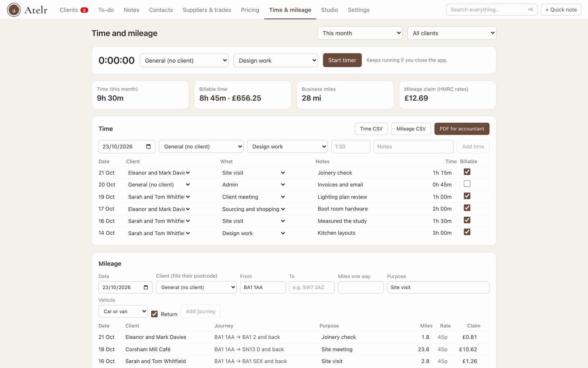The image size is (588, 368).
Task: Go to the Notes tab
Action: click(131, 10)
